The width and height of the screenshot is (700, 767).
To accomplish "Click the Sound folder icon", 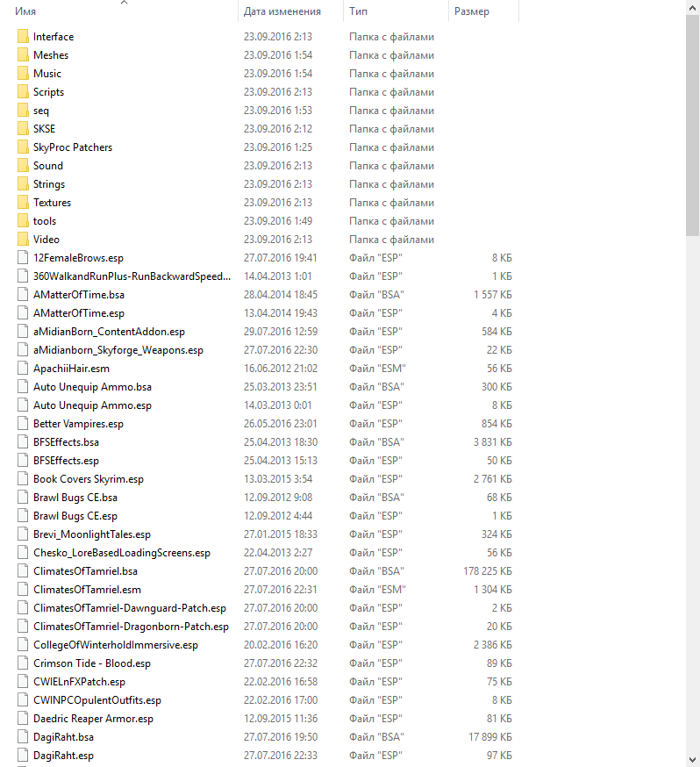I will click(23, 166).
